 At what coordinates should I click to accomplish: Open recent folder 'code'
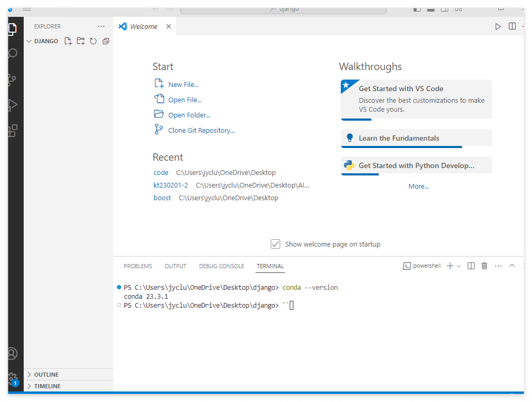pos(161,172)
